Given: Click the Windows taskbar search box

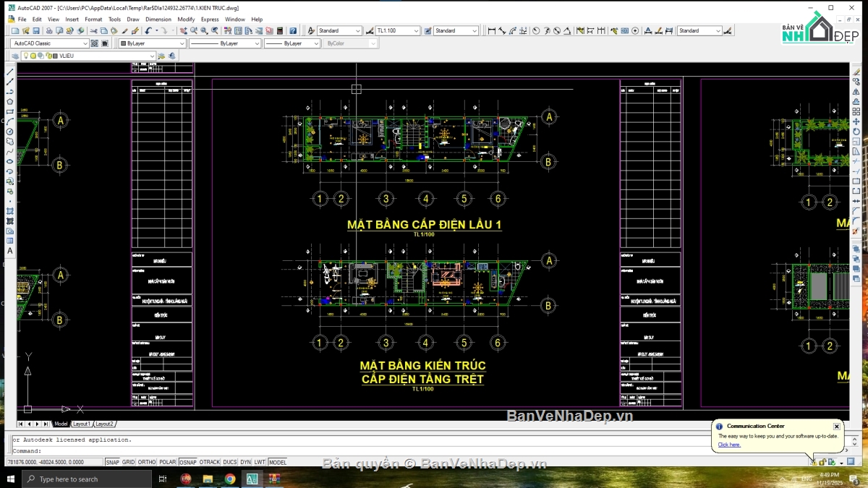Looking at the screenshot, I should pos(87,479).
